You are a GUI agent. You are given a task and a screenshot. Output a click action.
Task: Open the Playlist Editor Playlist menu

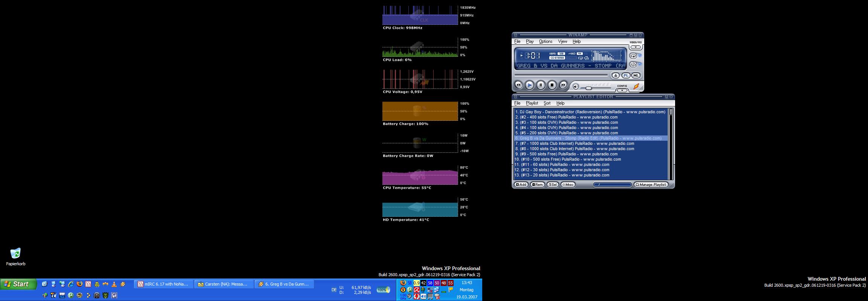[x=532, y=103]
